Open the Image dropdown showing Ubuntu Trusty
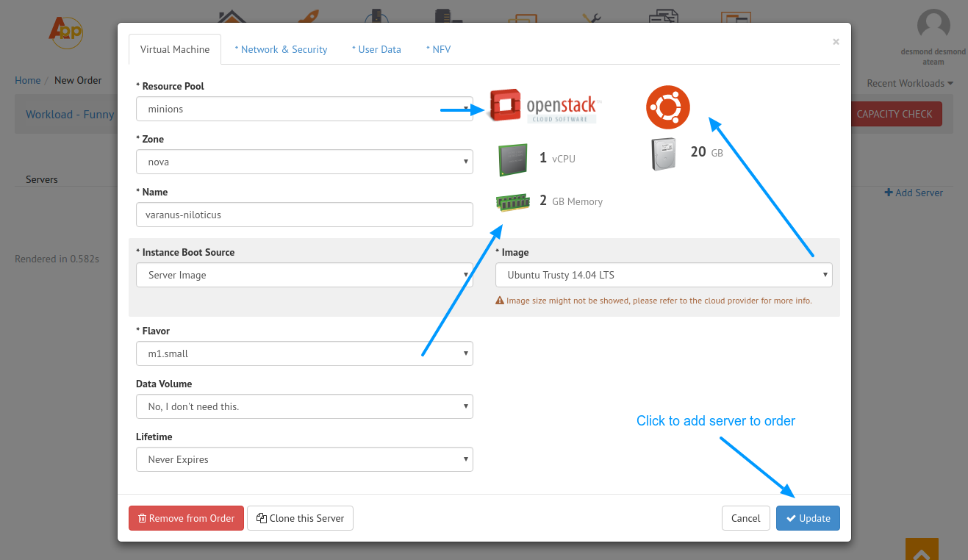 pyautogui.click(x=664, y=275)
